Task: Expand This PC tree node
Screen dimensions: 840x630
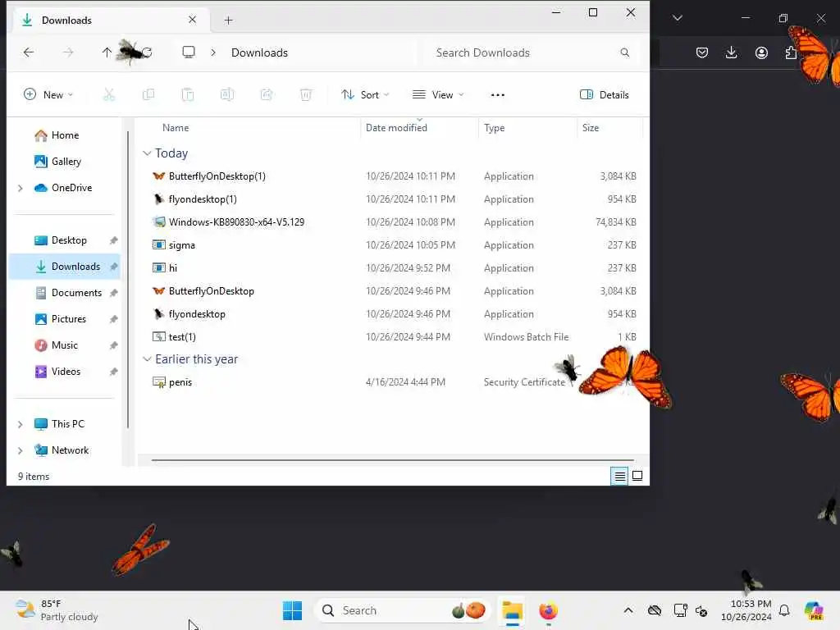Action: (x=21, y=424)
